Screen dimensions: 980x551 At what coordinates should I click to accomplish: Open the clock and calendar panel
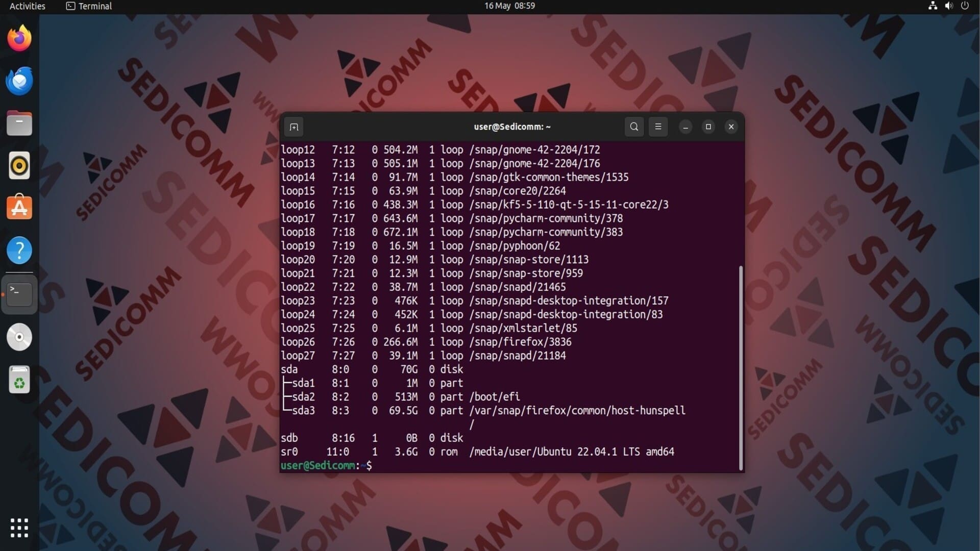pyautogui.click(x=509, y=6)
